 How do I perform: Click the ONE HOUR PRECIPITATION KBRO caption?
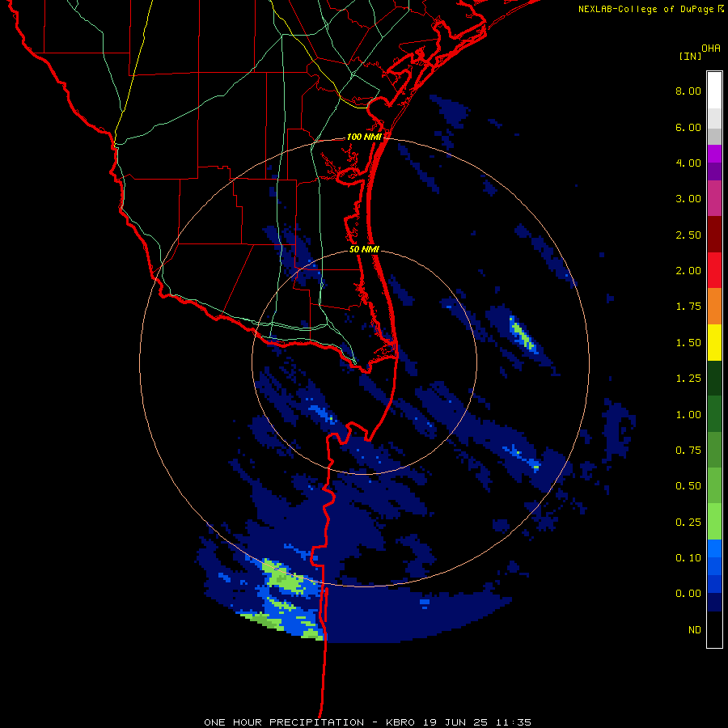click(367, 722)
